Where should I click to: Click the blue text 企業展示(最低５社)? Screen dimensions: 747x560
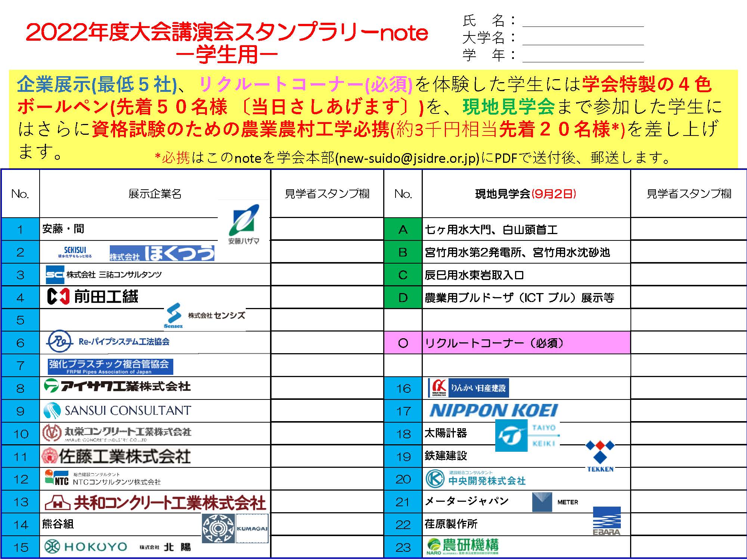[97, 85]
